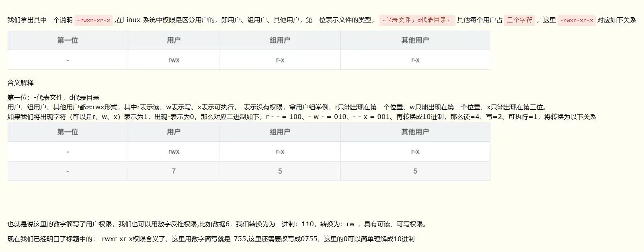The height and width of the screenshot is (252, 644).
Task: Select the highlighted "-代表文件，d代表目录，" code span
Action: point(417,20)
